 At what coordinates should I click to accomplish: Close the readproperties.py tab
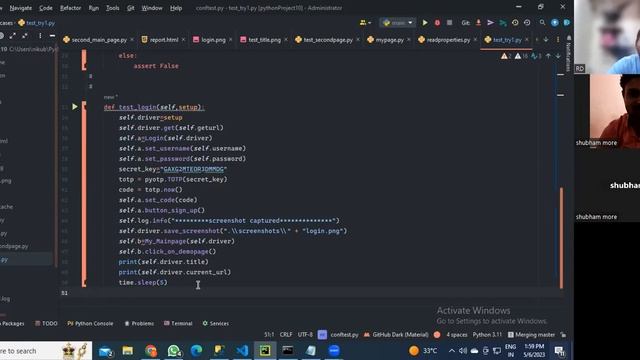(475, 40)
